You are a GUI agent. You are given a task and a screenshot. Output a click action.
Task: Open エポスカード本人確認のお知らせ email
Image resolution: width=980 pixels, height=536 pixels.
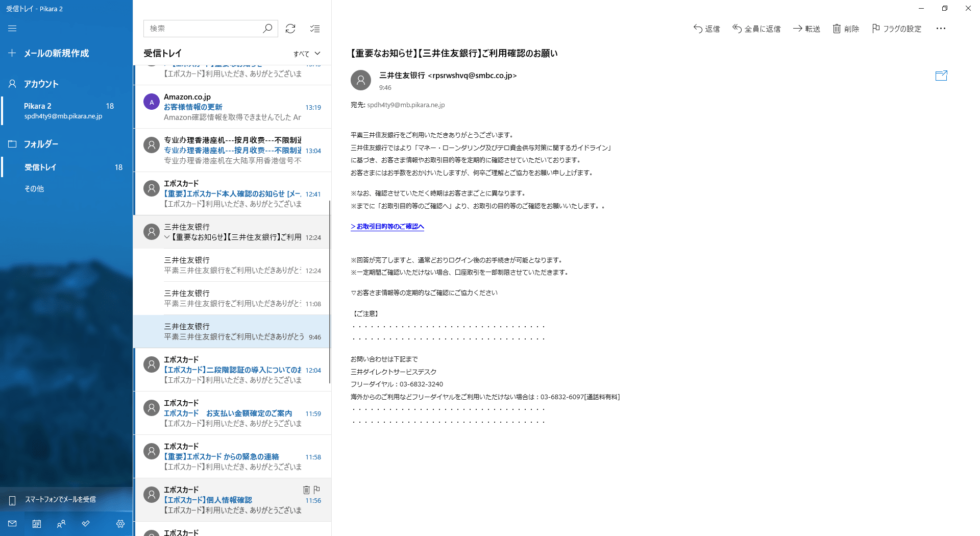tap(232, 193)
